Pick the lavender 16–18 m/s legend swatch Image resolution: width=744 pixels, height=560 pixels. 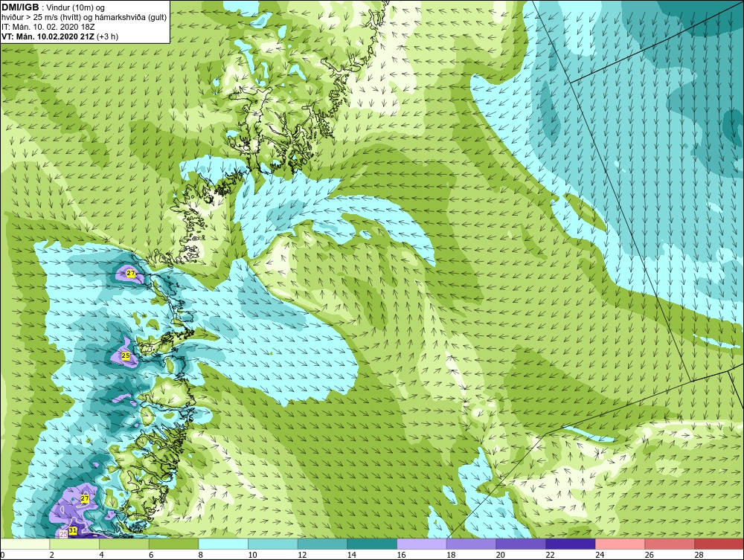point(421,544)
